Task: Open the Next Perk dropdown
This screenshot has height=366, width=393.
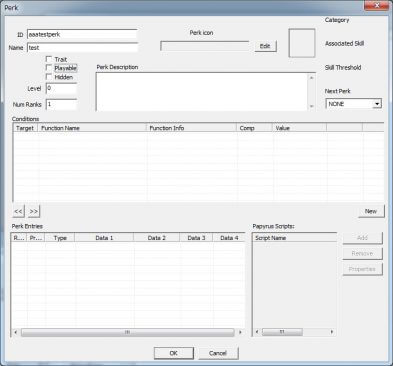Action: click(x=377, y=104)
